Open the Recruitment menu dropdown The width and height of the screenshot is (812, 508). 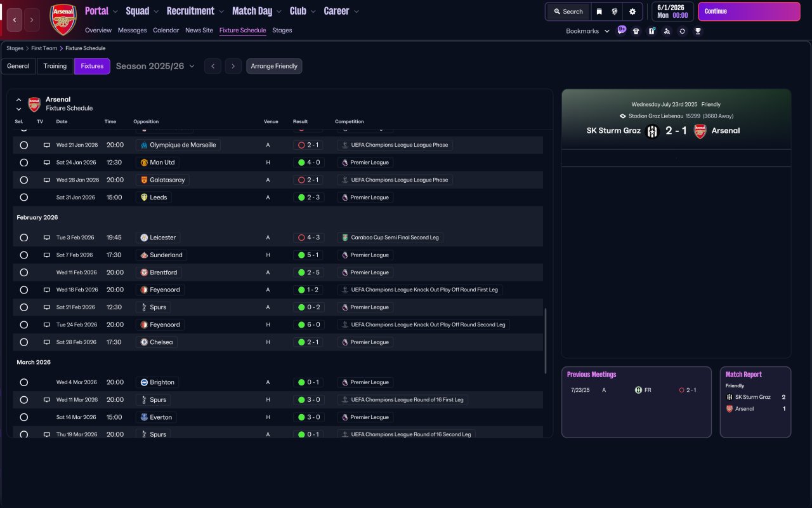[195, 11]
